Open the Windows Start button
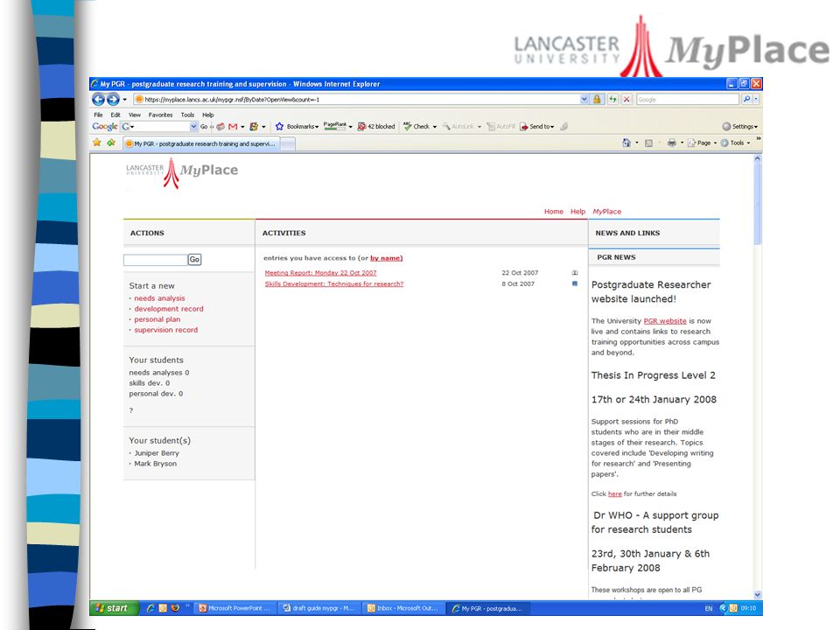 click(114, 608)
